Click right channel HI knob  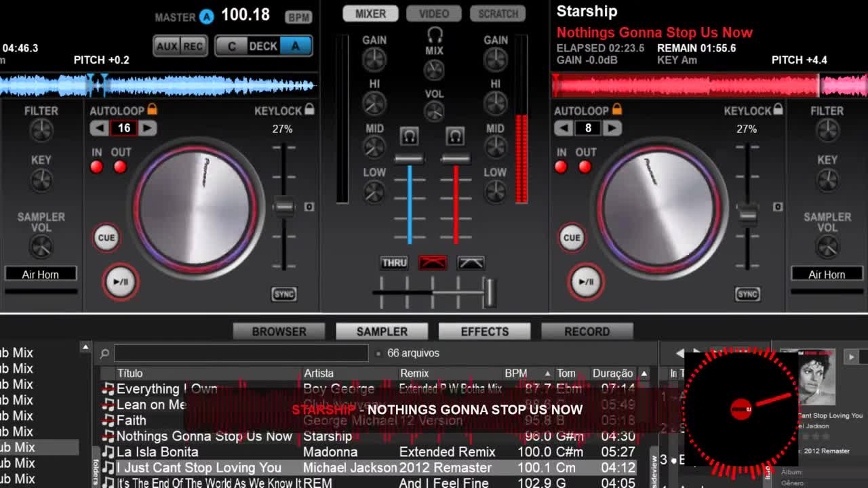[496, 104]
